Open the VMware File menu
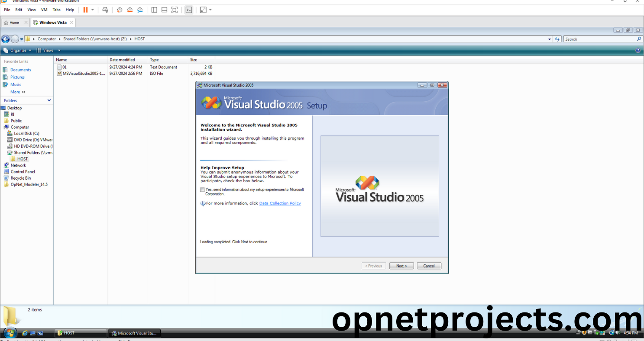The height and width of the screenshot is (341, 644). point(7,10)
